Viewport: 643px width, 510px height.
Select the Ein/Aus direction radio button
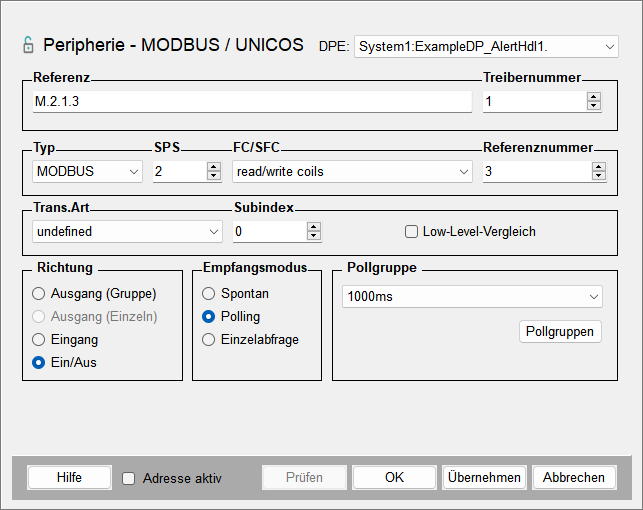[x=39, y=362]
